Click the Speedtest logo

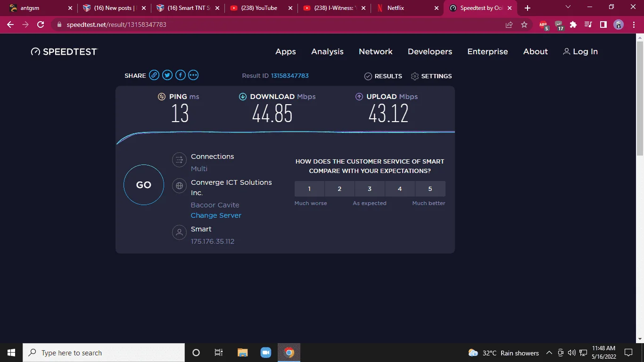click(x=64, y=52)
